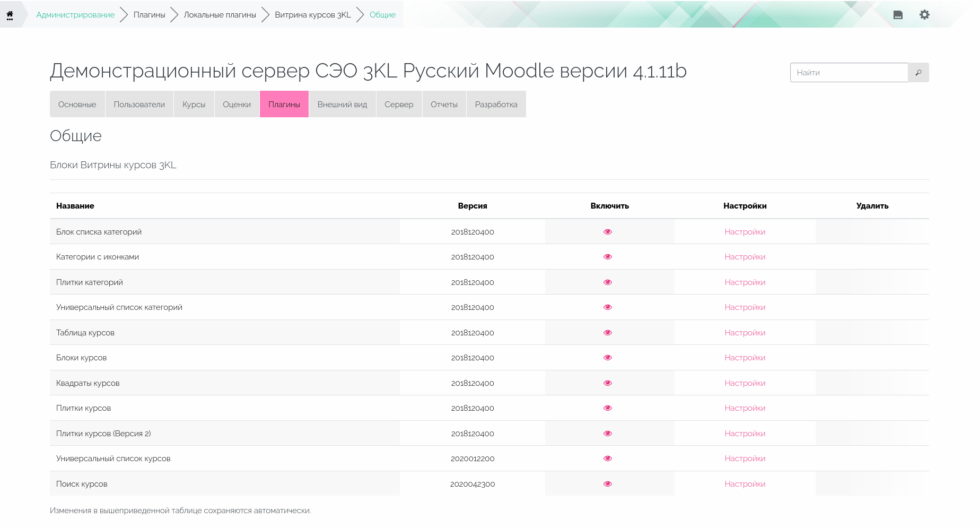Open the home icon in breadcrumb

click(10, 15)
